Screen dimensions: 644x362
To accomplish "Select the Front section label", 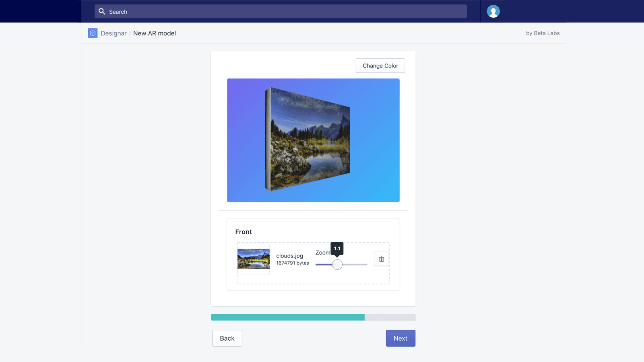I will 244,232.
